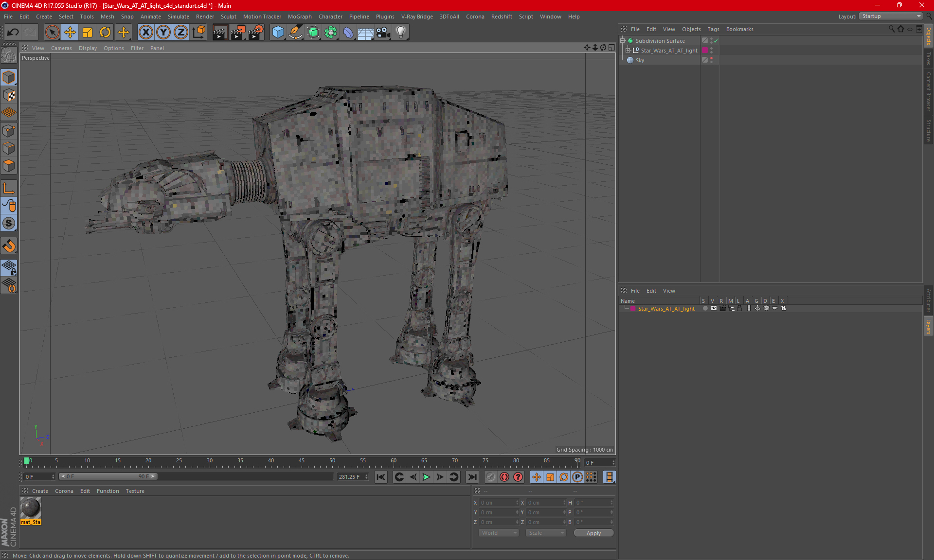Viewport: 934px width, 560px height.
Task: Open the Layout Startup dropdown
Action: click(891, 16)
